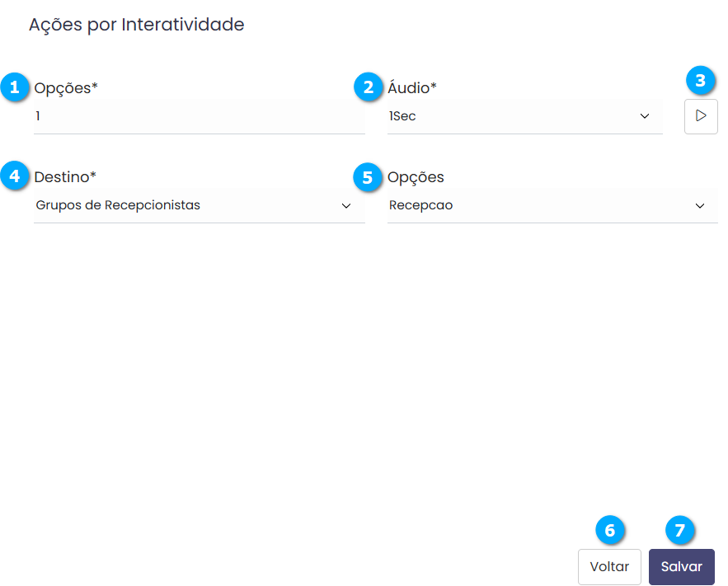Click the blue number 2 badge beside Áudio

pos(368,87)
